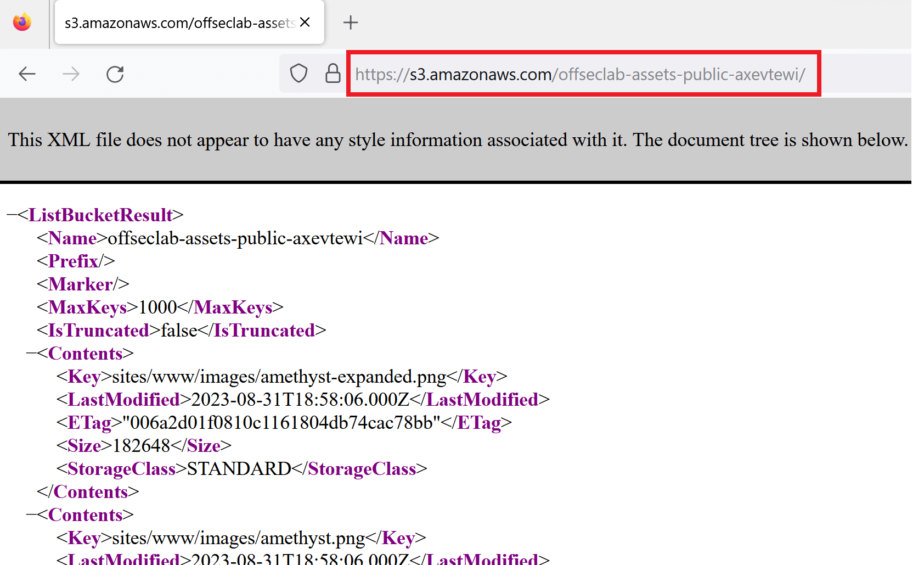Image resolution: width=924 pixels, height=565 pixels.
Task: Open the tracking protection shield icon
Action: pyautogui.click(x=298, y=74)
